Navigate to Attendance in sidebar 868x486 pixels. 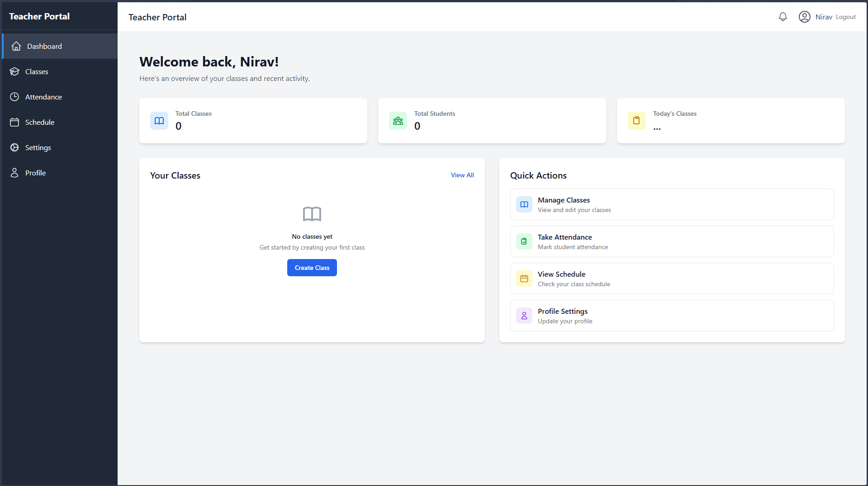pyautogui.click(x=43, y=97)
